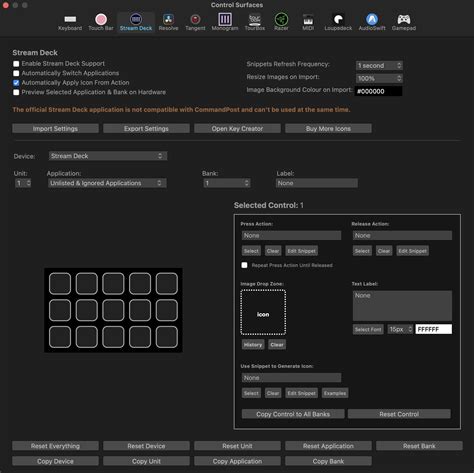
Task: Click Edit Snippet under Generate Icon section
Action: click(302, 393)
